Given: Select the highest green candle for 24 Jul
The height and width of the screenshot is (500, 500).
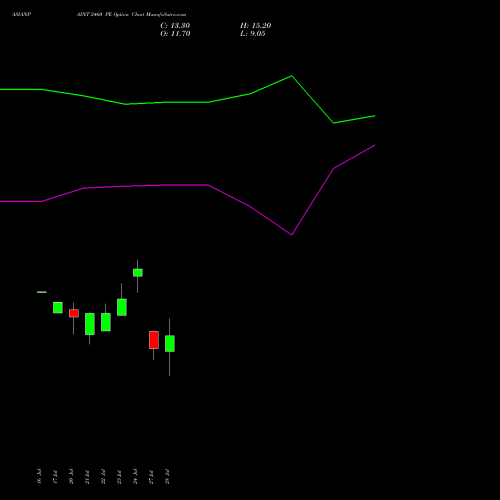Looking at the screenshot, I should [138, 273].
